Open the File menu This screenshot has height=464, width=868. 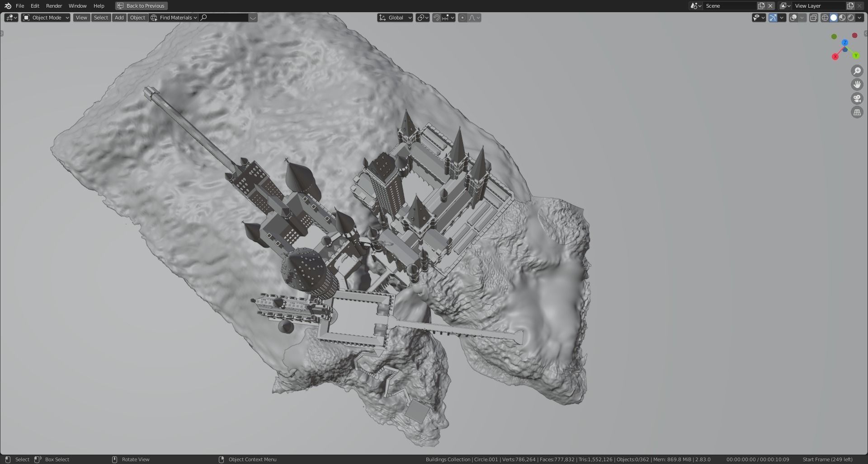click(x=20, y=6)
